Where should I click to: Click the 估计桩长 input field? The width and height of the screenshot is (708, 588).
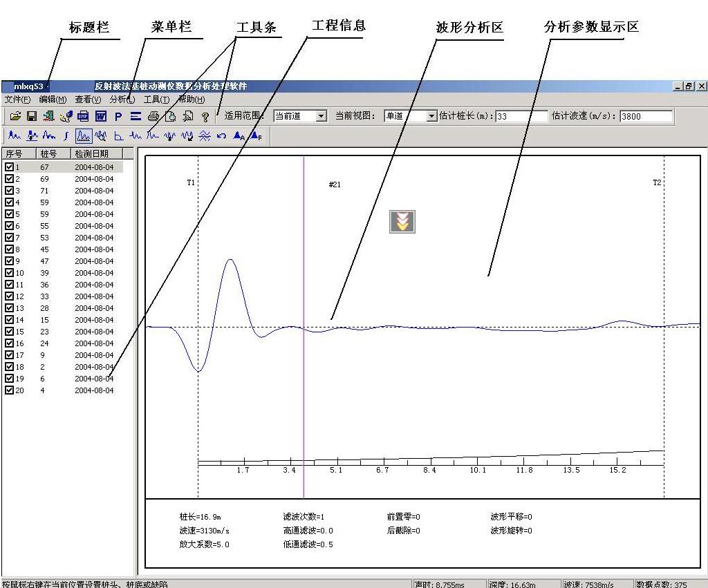tap(521, 116)
